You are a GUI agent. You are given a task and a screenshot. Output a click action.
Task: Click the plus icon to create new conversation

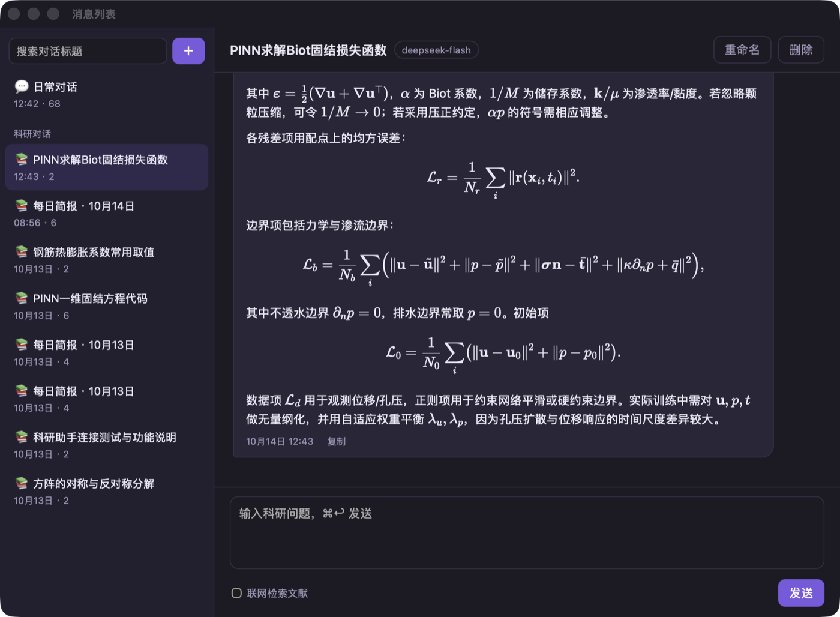click(188, 51)
